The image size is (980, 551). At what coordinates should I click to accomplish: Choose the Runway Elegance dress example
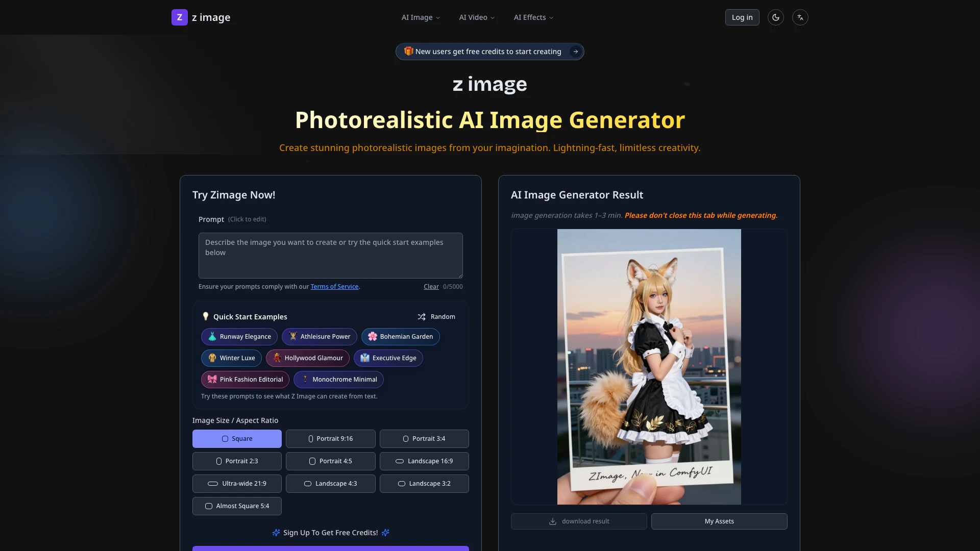[239, 337]
